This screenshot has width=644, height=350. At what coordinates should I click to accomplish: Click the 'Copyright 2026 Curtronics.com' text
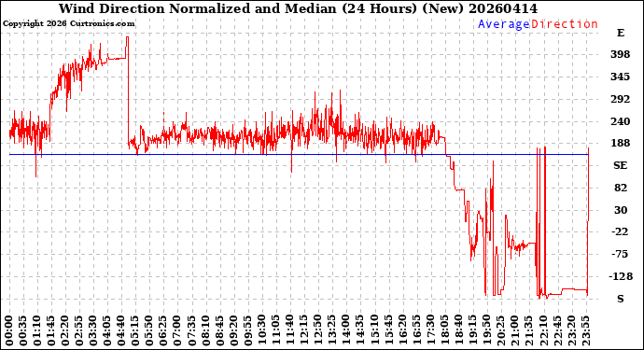[x=68, y=24]
